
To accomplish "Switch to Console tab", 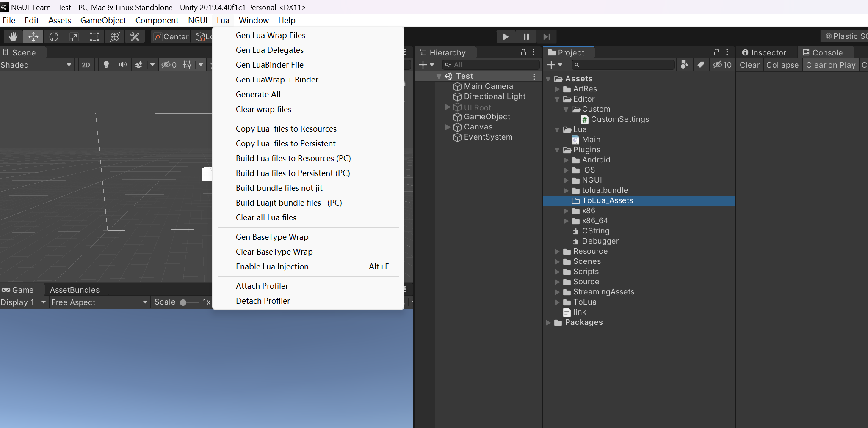I will [x=823, y=52].
